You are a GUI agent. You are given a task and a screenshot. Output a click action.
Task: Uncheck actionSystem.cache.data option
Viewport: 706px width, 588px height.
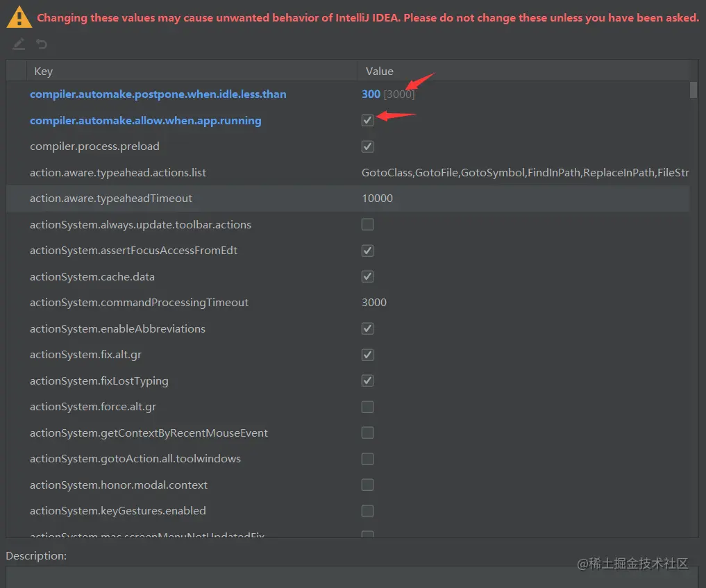368,276
